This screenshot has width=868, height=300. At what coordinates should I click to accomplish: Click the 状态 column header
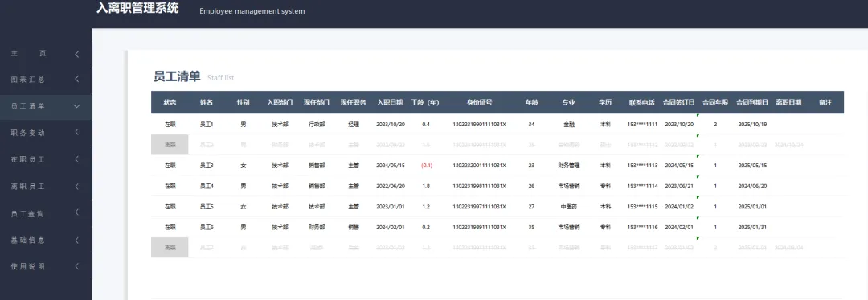(x=170, y=102)
